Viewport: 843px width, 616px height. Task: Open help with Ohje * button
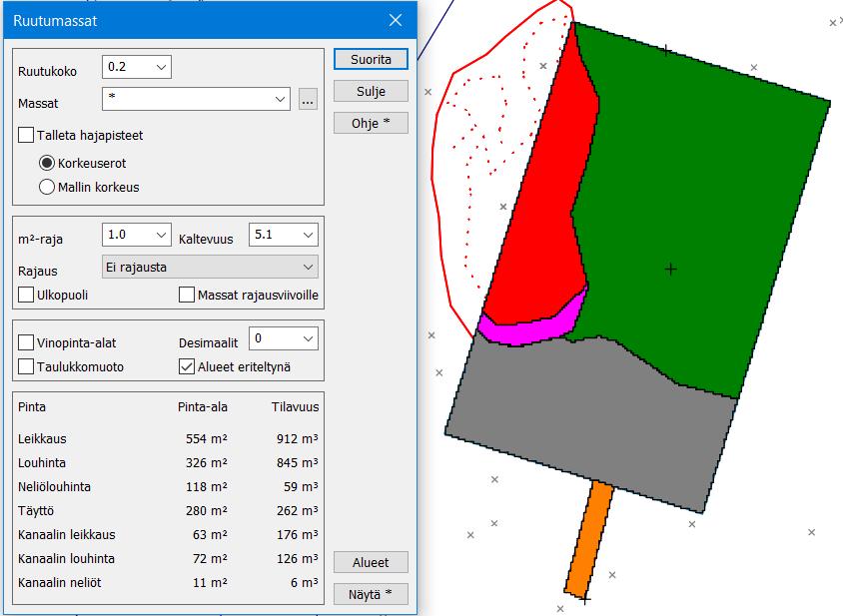371,123
